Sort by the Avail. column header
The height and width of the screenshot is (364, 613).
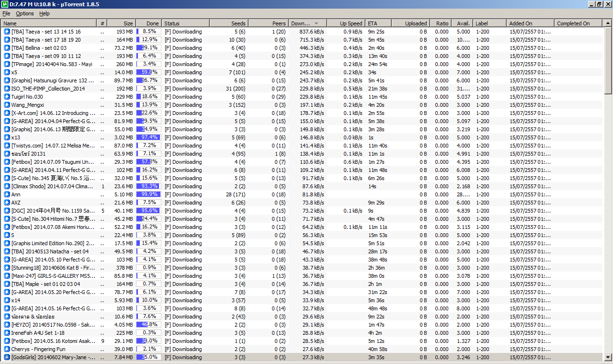tap(462, 23)
